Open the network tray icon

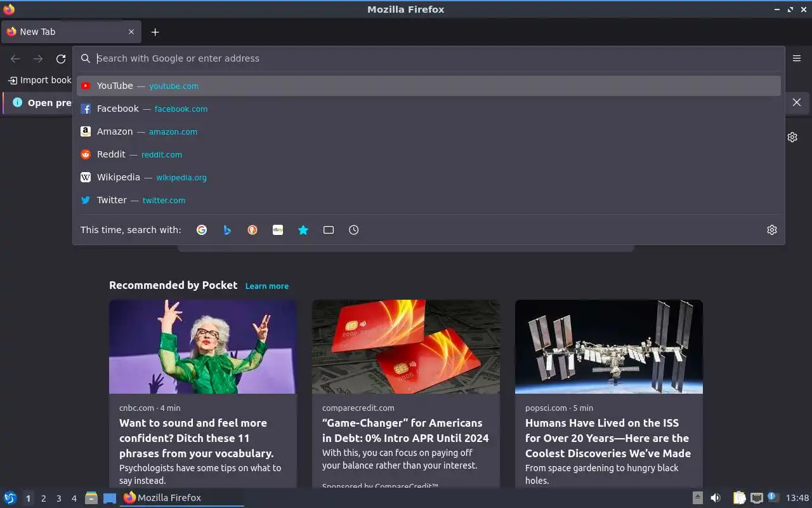tap(756, 498)
